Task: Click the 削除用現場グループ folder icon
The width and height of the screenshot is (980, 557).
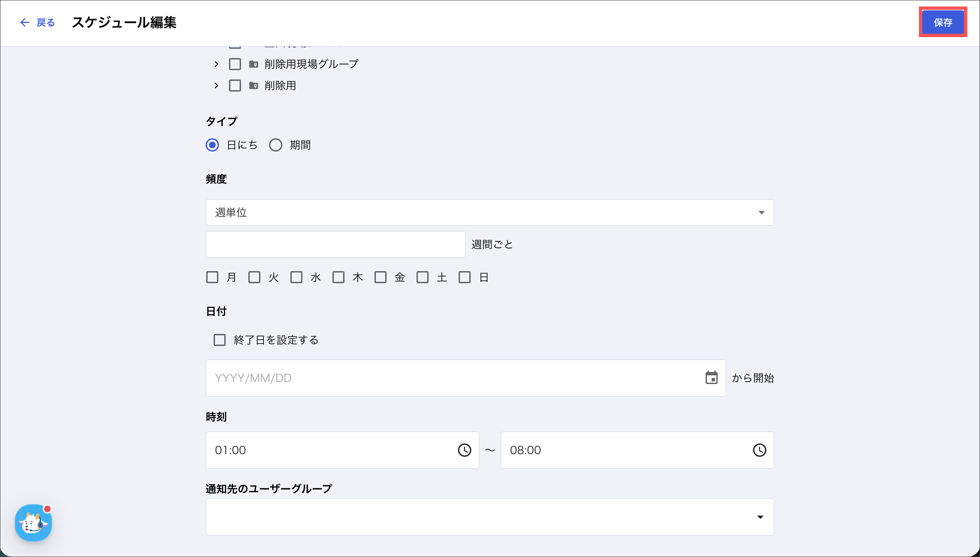Action: click(x=253, y=64)
